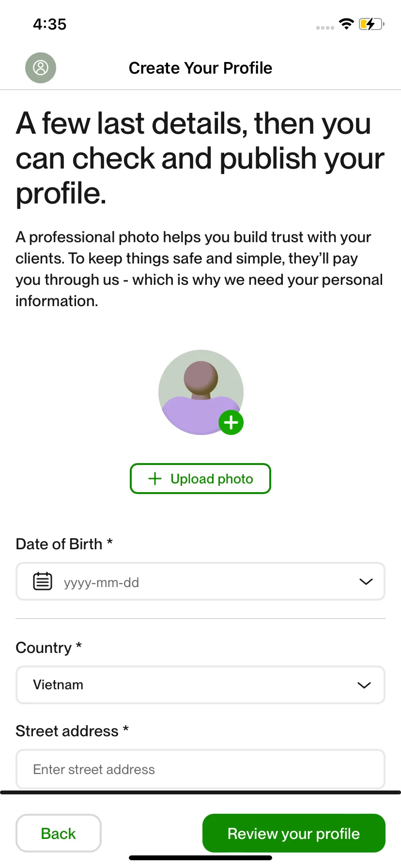The image size is (401, 868).
Task: Focus the Enter street address field
Action: (x=200, y=769)
